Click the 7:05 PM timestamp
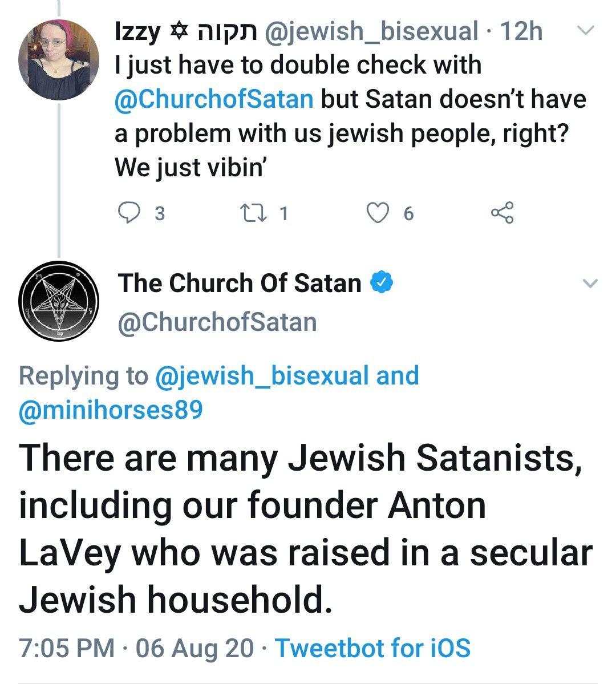Viewport: 616px width, 688px height. pos(67,647)
